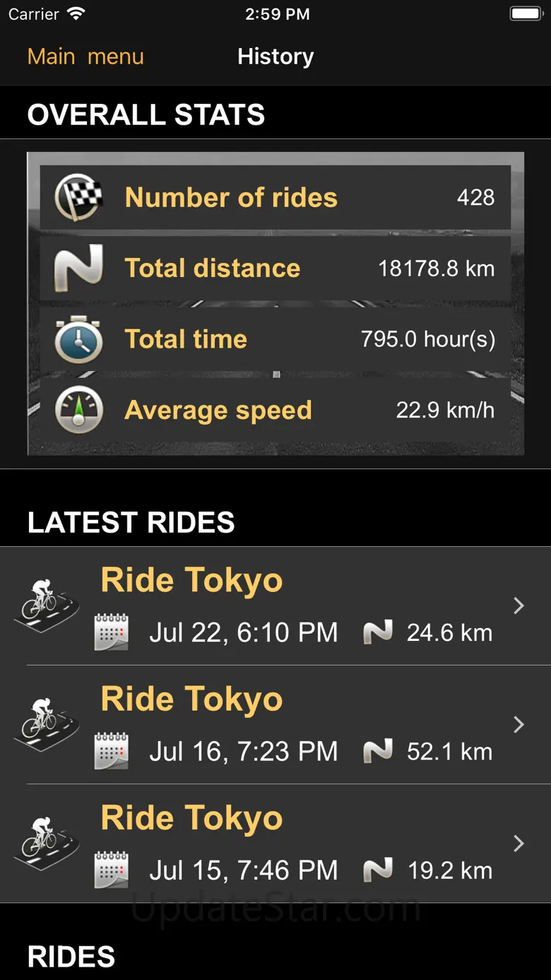Screen dimensions: 551x980
Task: Open the chevron on the 24.6 km ride
Action: (x=519, y=606)
